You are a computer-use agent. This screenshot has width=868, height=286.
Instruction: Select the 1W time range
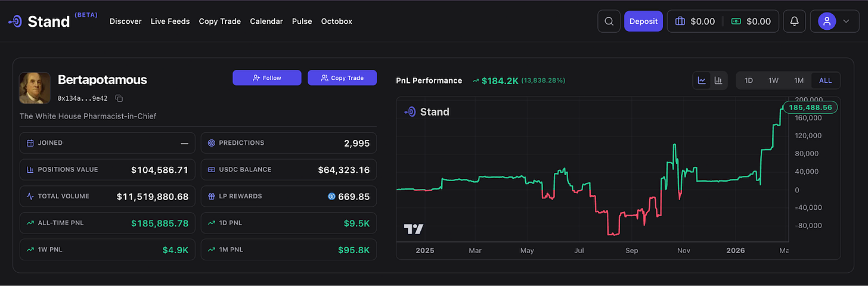coord(774,80)
